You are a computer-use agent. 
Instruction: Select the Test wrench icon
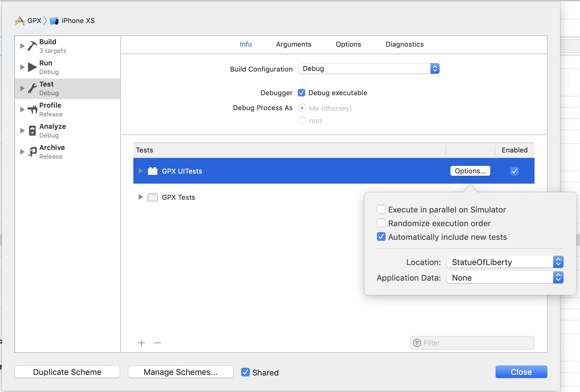click(x=32, y=88)
